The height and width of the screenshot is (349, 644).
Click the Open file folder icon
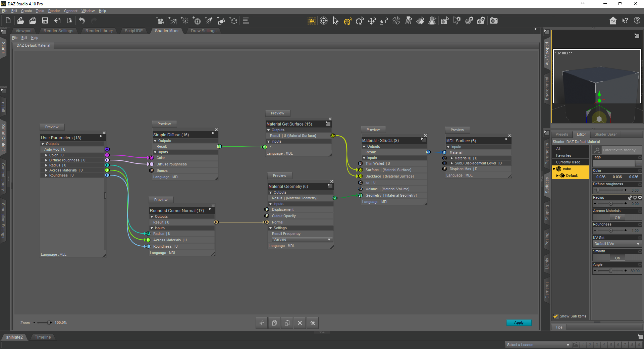pos(20,20)
